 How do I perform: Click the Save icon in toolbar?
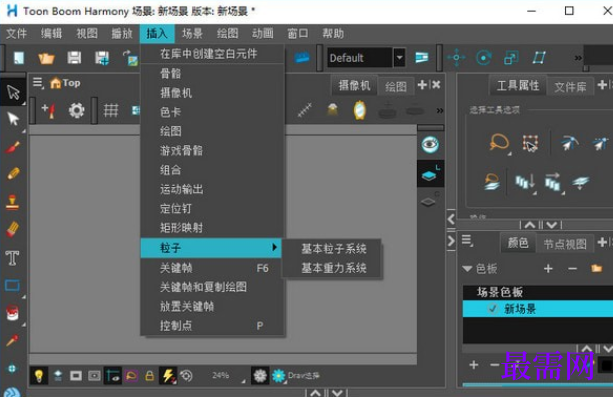click(x=74, y=58)
